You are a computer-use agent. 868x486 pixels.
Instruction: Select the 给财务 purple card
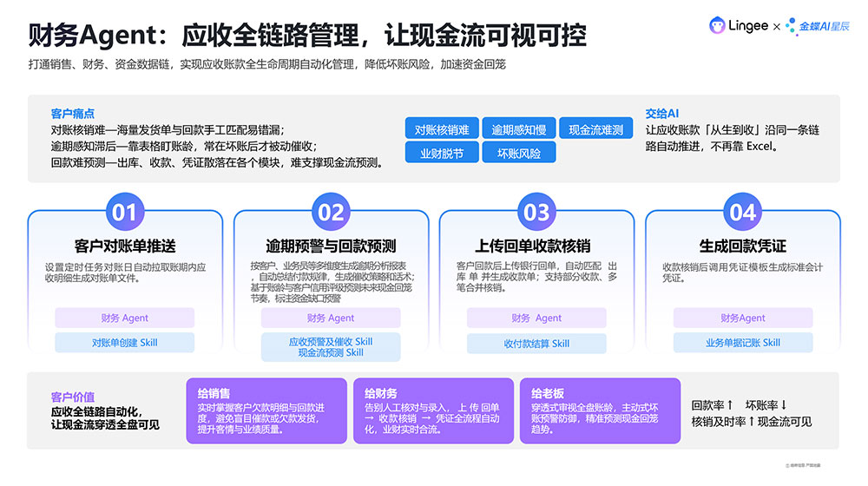433,410
